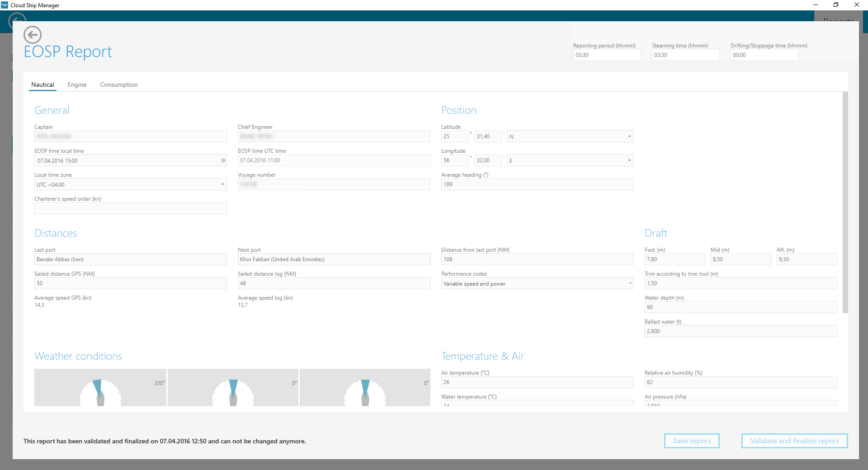Click the Average heading input field
This screenshot has width=868, height=470.
537,184
